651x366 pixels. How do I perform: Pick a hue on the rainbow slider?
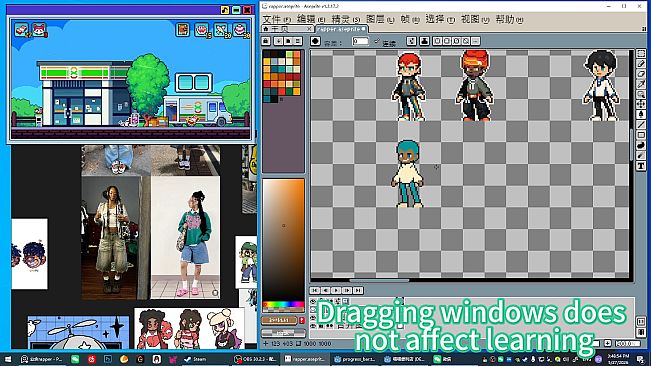tap(283, 305)
